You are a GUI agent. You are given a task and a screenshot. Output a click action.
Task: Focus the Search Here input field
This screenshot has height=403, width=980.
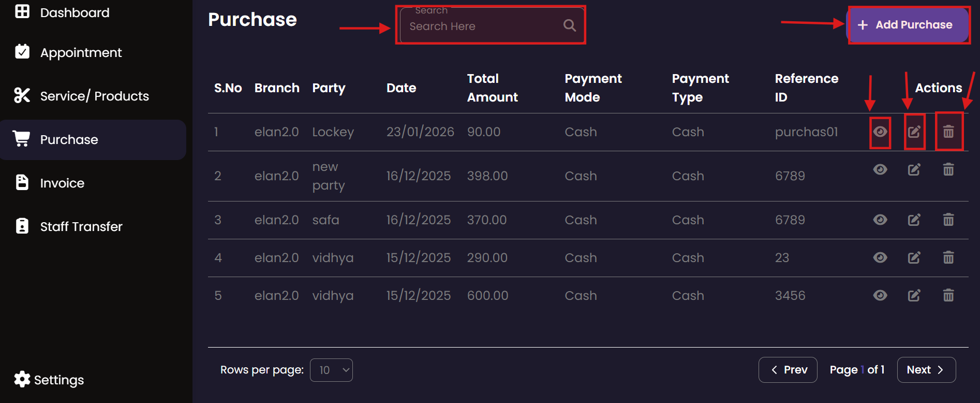481,26
